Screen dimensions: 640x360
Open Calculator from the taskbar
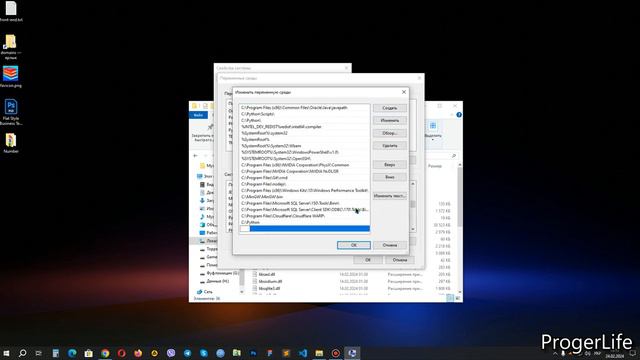click(x=56, y=353)
